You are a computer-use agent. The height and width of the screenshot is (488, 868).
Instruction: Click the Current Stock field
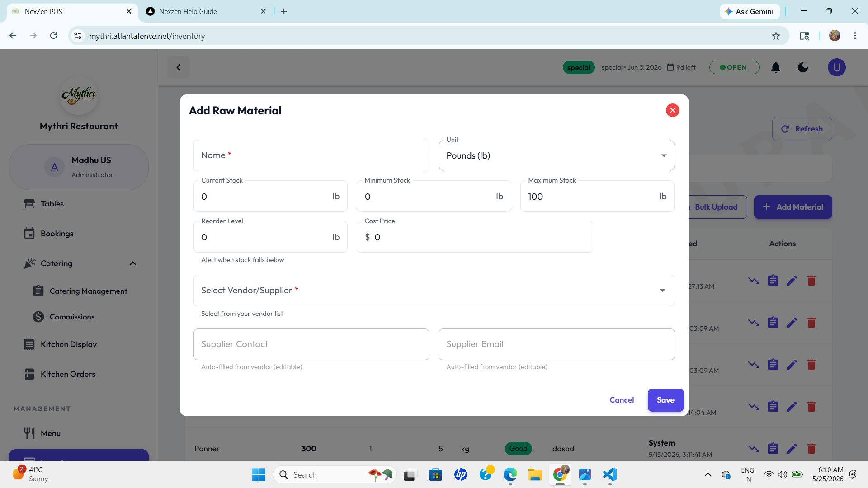(x=270, y=196)
